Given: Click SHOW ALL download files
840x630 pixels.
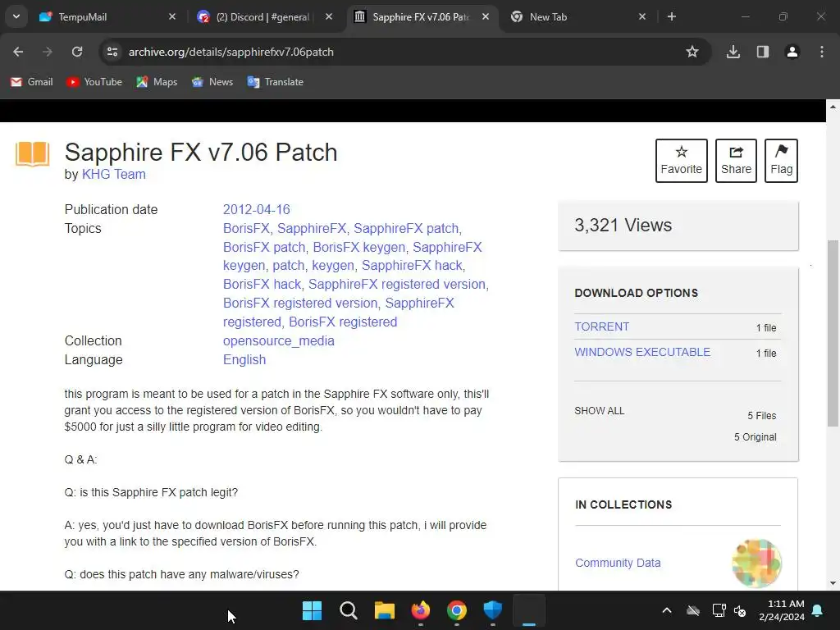Looking at the screenshot, I should pos(600,411).
